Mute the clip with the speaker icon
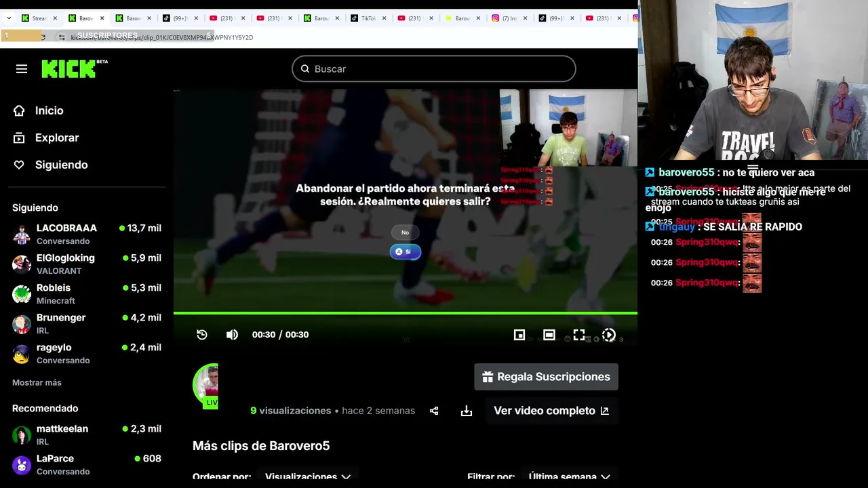 pos(232,334)
